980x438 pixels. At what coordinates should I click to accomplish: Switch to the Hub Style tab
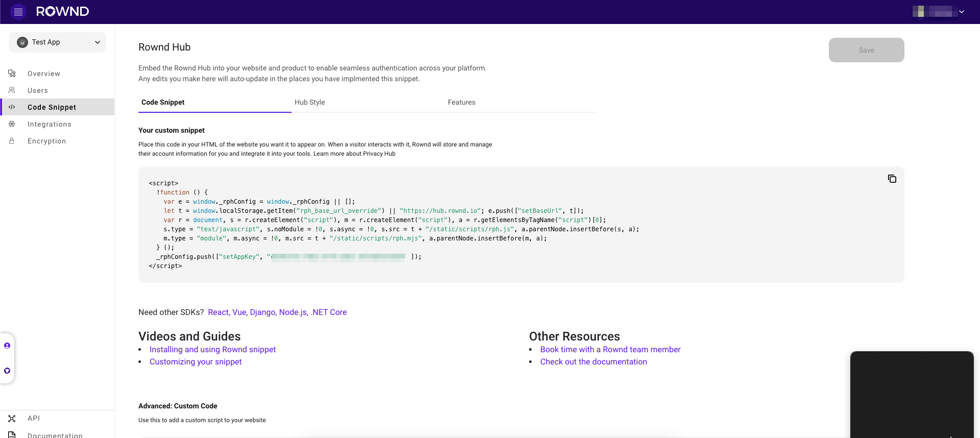tap(368, 102)
